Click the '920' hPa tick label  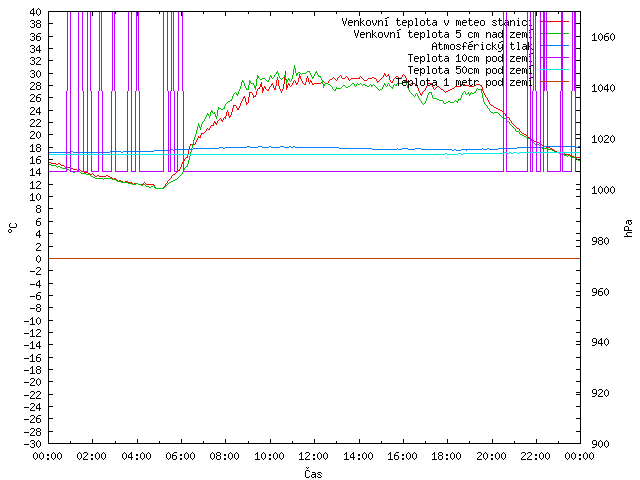pos(600,393)
